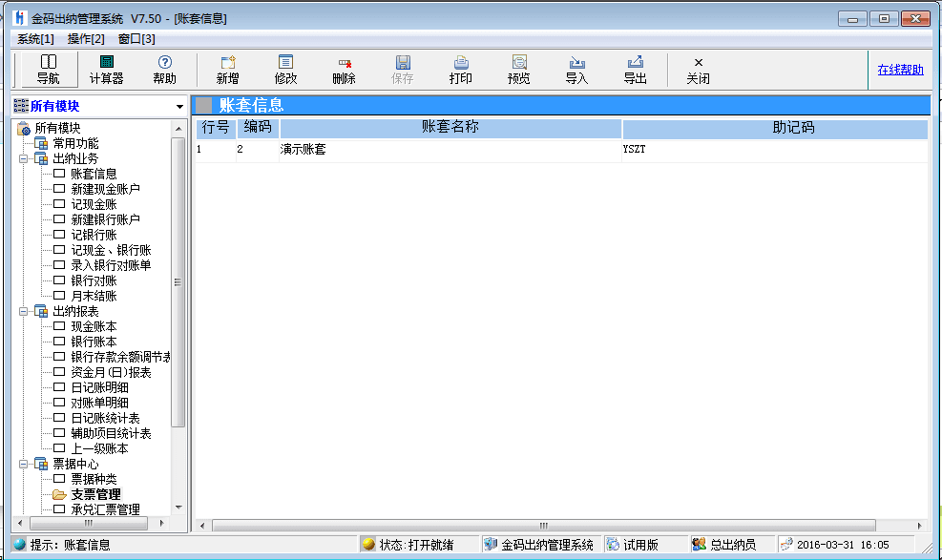Image resolution: width=942 pixels, height=560 pixels.
Task: Click the 帮助 help icon
Action: [x=164, y=69]
